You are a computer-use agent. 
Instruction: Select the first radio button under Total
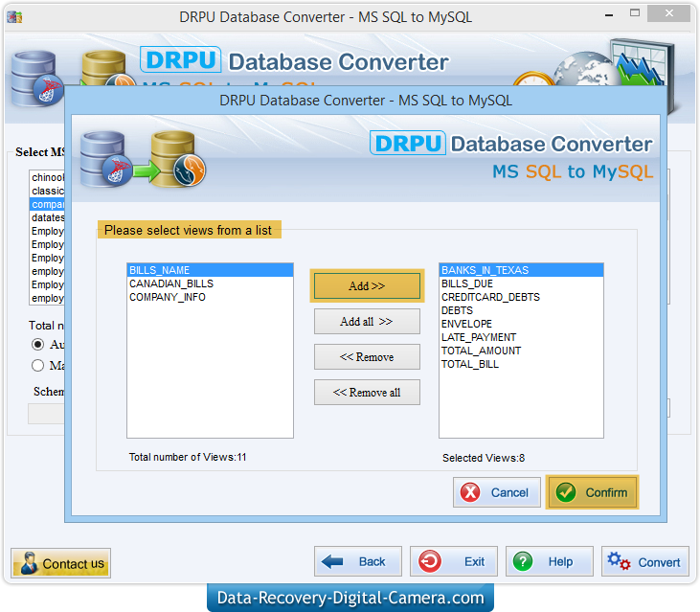point(38,344)
